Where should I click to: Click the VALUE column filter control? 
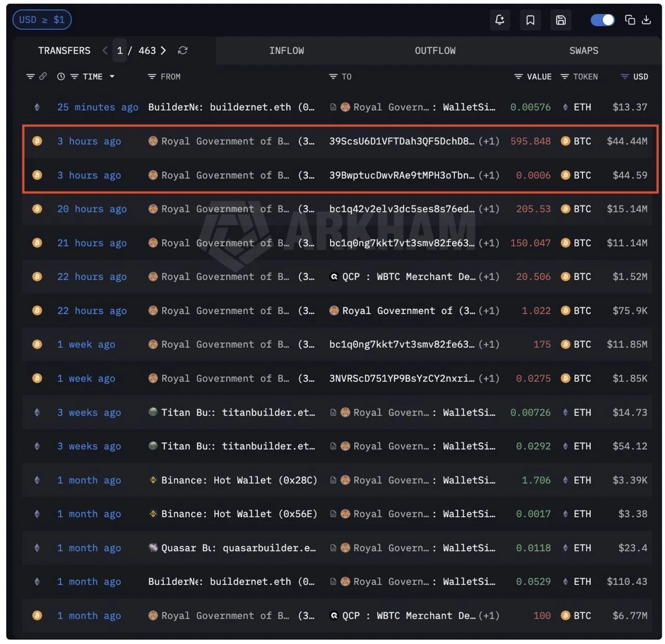pyautogui.click(x=518, y=76)
